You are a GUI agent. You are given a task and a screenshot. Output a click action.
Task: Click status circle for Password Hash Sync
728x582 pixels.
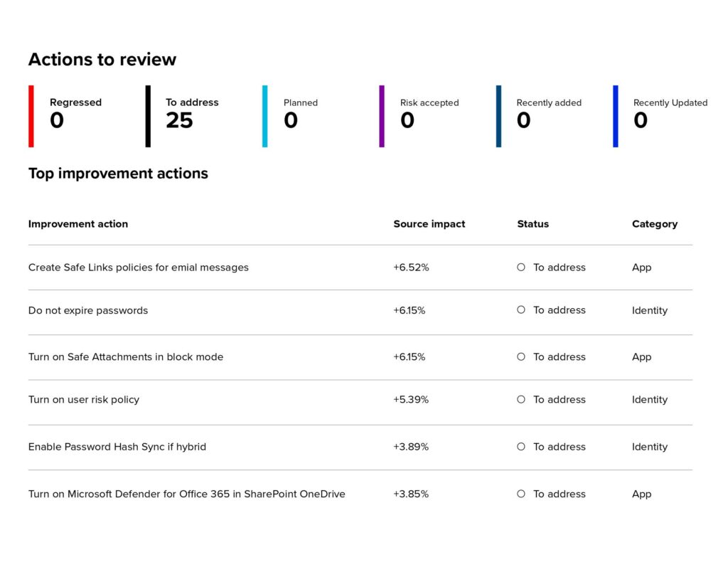pyautogui.click(x=521, y=446)
